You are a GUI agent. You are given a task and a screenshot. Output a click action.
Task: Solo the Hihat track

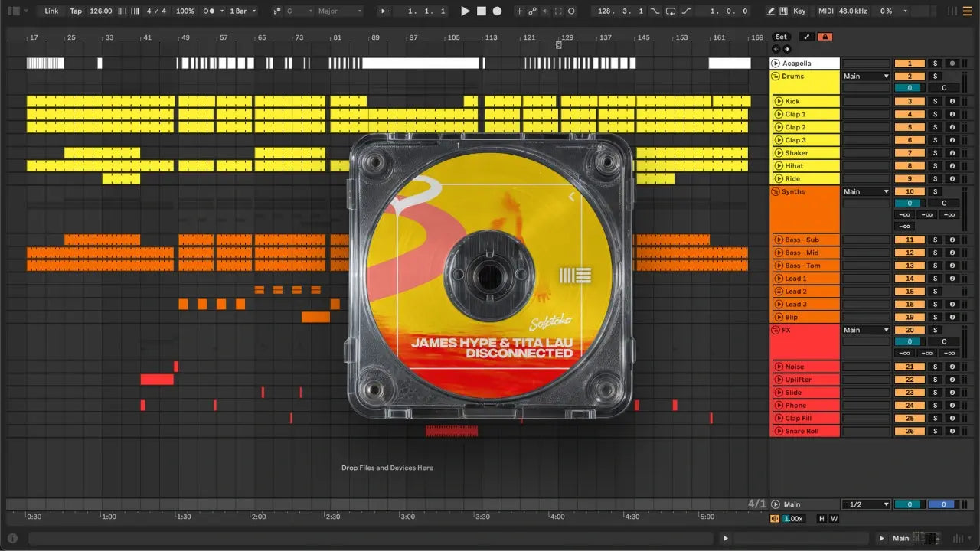934,166
